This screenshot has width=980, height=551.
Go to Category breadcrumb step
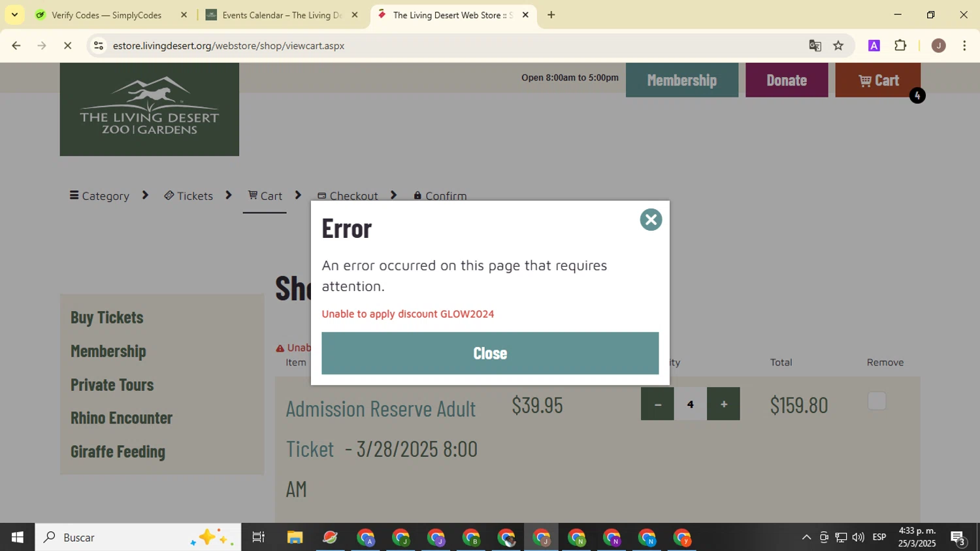pos(99,195)
